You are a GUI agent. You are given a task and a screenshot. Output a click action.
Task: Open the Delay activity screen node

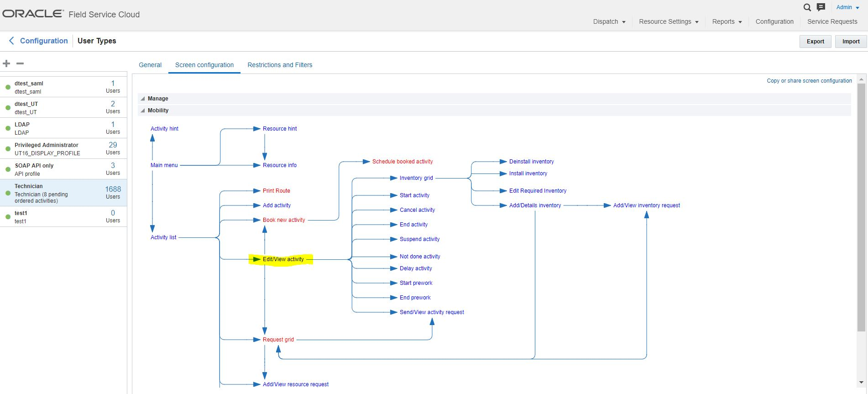(x=416, y=268)
